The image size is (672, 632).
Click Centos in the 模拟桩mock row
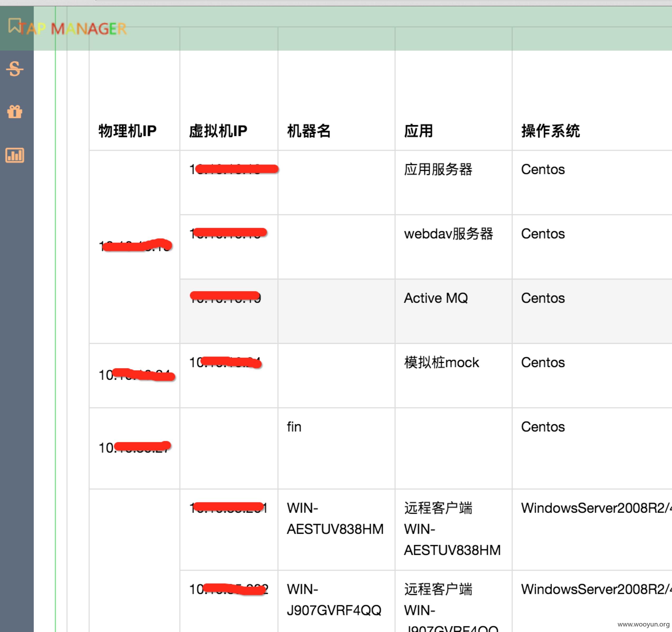[543, 362]
